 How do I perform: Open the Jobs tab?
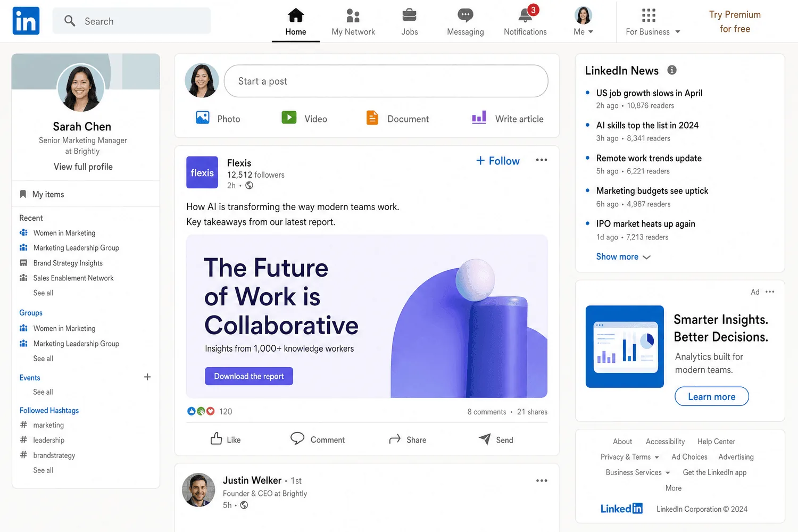pos(410,22)
